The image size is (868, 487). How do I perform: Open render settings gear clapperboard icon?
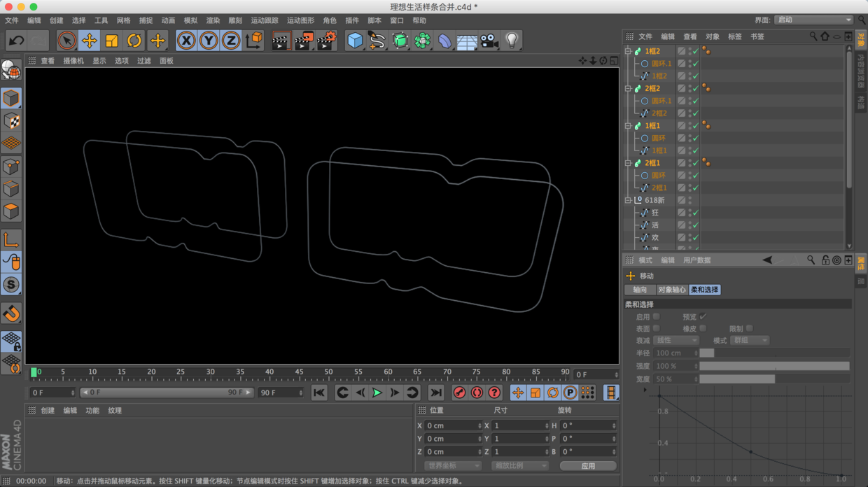tap(326, 41)
